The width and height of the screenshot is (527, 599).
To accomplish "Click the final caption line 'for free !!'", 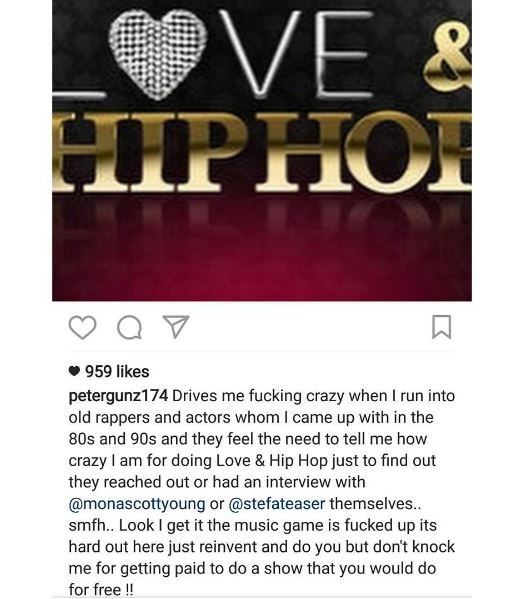I will point(101,589).
